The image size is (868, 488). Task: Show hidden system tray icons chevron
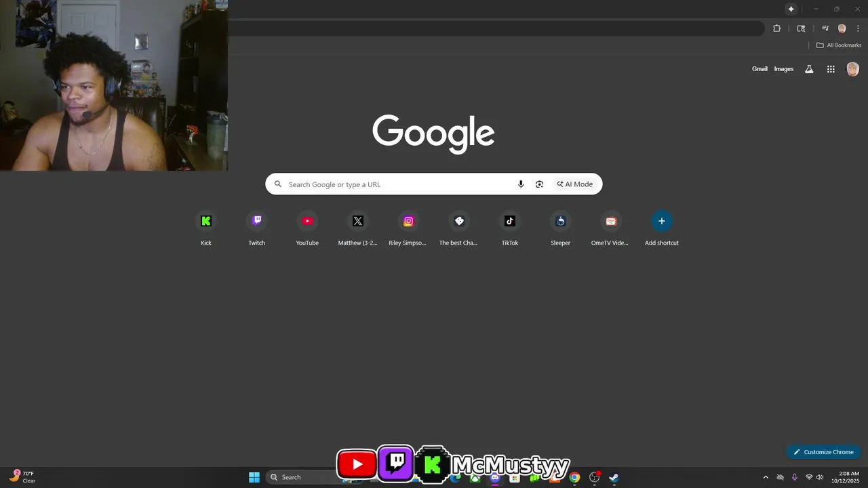tap(766, 477)
